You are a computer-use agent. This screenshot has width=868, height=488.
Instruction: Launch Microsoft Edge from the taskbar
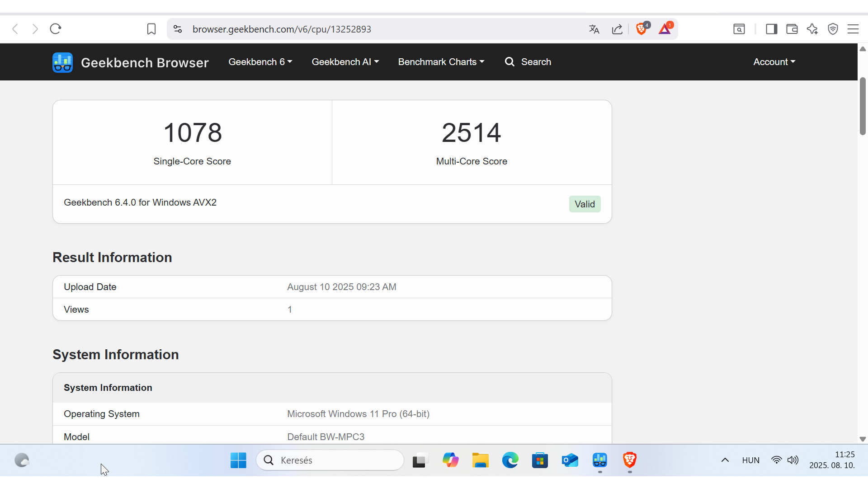point(510,460)
